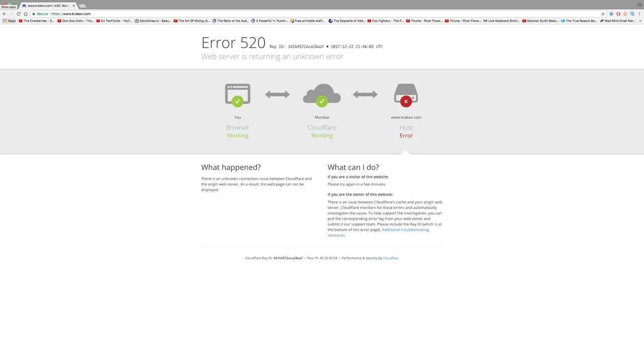This screenshot has width=644, height=362.
Task: Open The True Reason Be... bookmark
Action: (579, 21)
